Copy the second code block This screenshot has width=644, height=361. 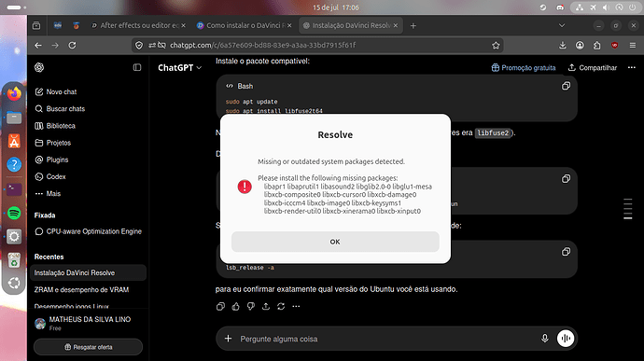[566, 179]
